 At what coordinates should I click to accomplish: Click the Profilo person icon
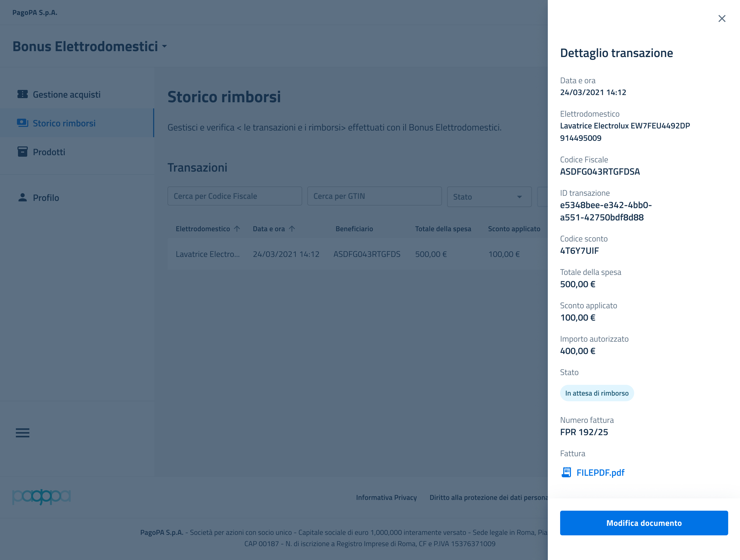pos(22,197)
